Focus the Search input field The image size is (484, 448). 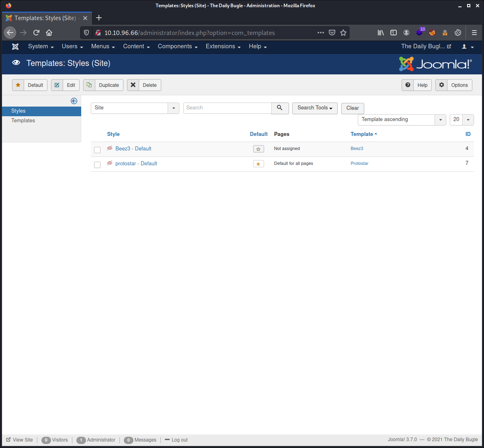tap(228, 108)
